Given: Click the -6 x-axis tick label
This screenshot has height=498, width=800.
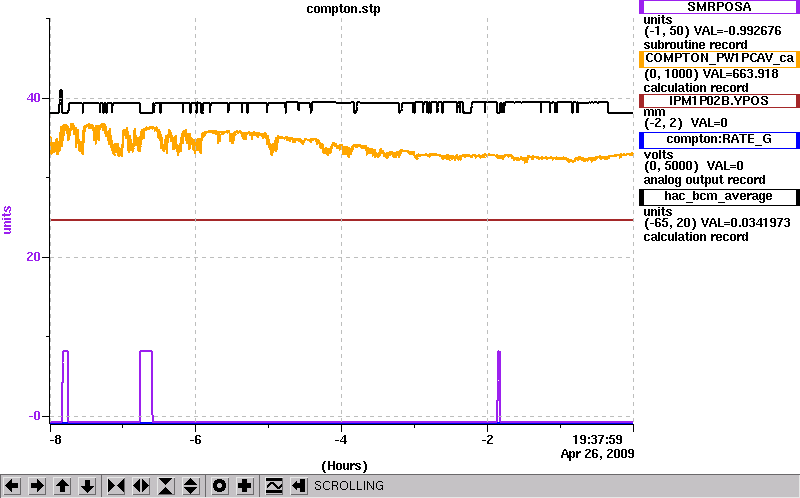Looking at the screenshot, I should coord(195,439).
